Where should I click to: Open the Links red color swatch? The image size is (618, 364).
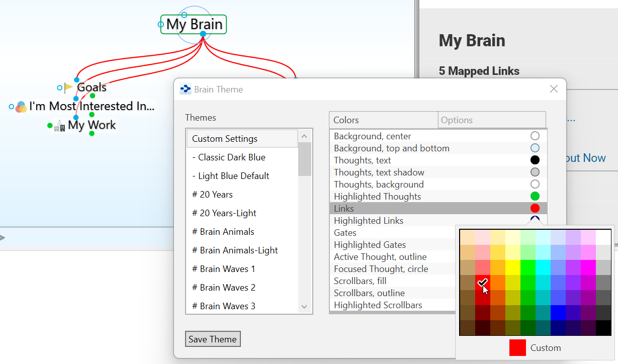pyautogui.click(x=535, y=209)
